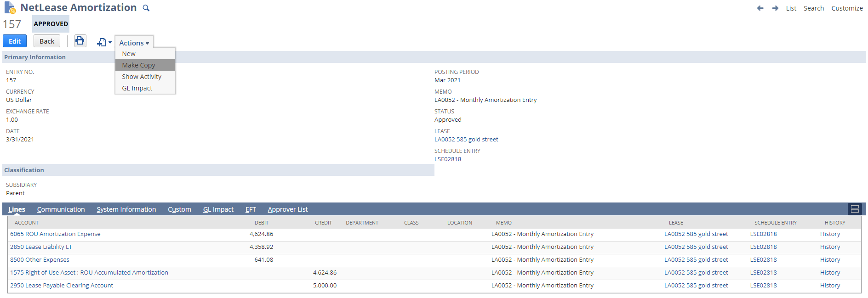868x298 pixels.
Task: Click the new document plus icon
Action: click(x=101, y=43)
